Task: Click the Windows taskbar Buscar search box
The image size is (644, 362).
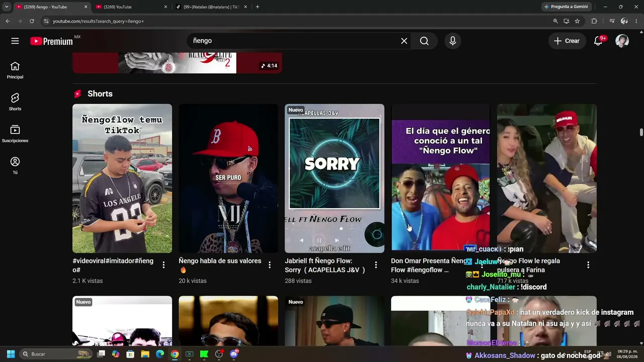Action: click(x=55, y=354)
